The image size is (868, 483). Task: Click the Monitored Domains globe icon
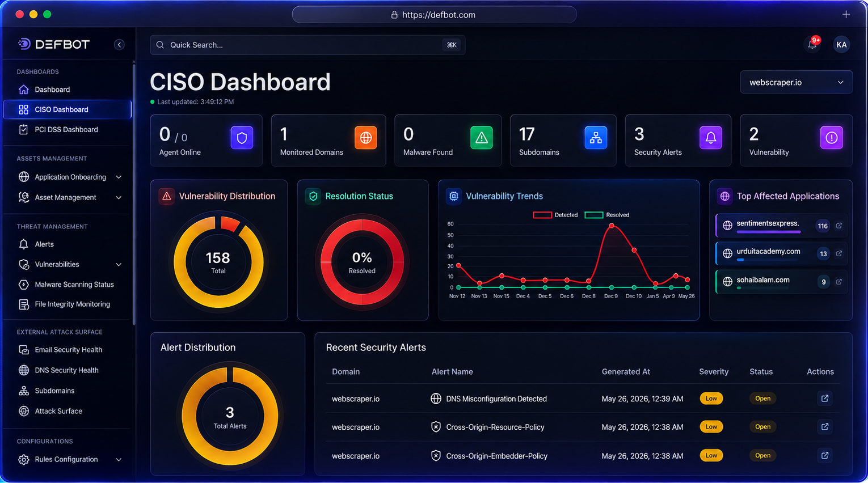(366, 138)
